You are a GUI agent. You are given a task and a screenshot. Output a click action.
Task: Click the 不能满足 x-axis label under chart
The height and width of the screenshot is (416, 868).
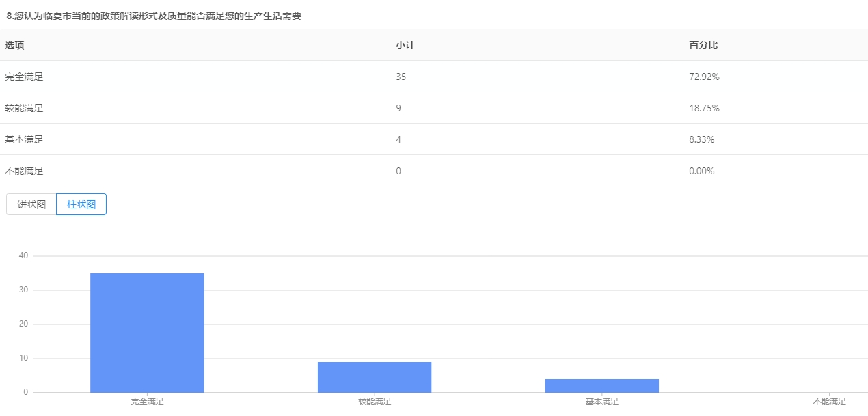[829, 402]
